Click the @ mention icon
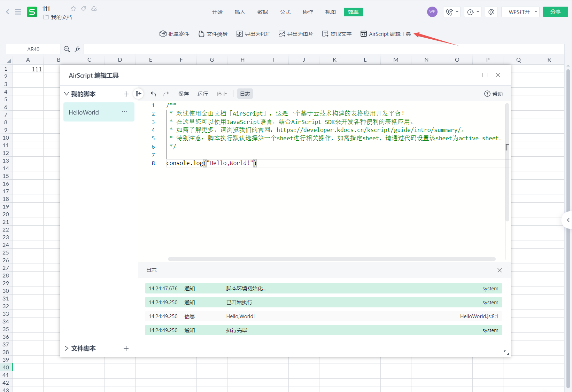 pos(491,11)
